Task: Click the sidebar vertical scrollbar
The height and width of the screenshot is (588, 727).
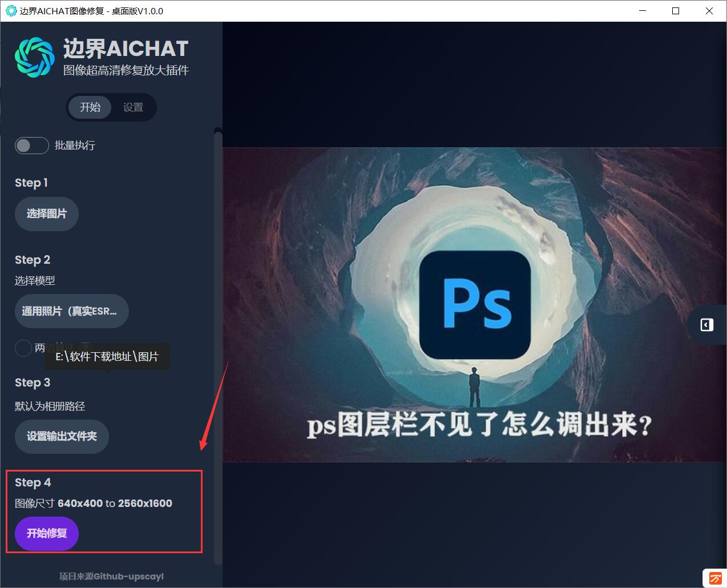Action: pyautogui.click(x=218, y=348)
